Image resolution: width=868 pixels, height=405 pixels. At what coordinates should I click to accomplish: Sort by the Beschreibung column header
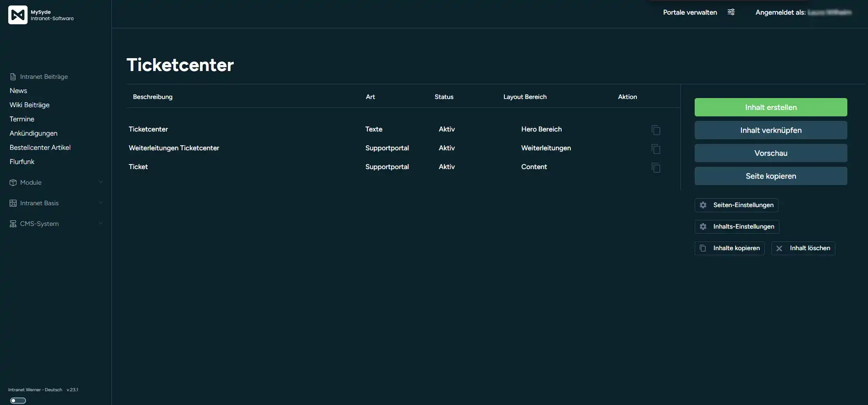(153, 97)
